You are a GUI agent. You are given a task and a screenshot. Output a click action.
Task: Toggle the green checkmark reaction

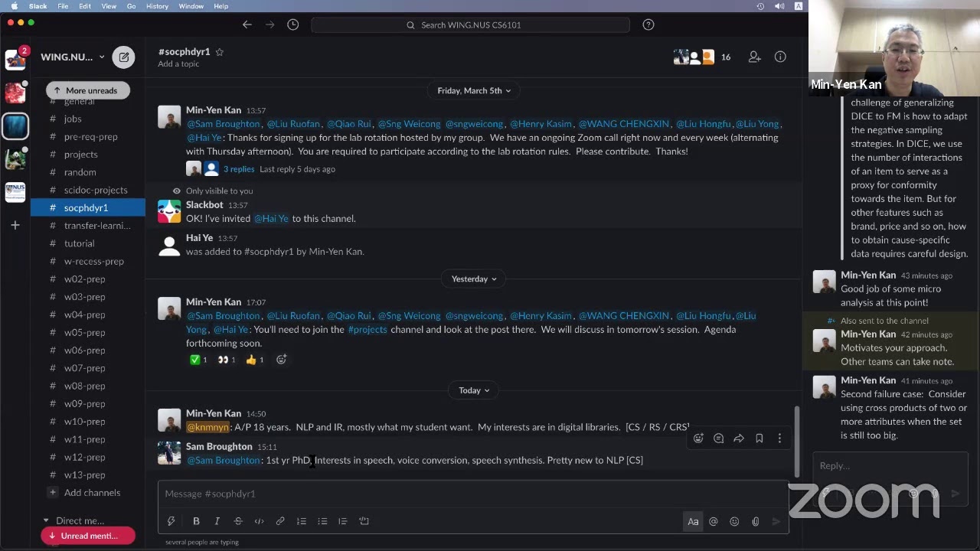(x=198, y=360)
